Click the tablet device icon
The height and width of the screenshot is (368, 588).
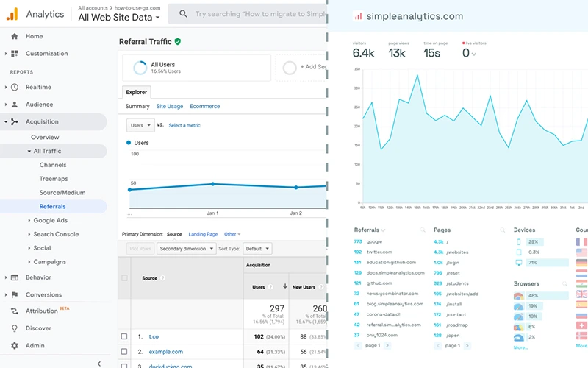point(519,252)
